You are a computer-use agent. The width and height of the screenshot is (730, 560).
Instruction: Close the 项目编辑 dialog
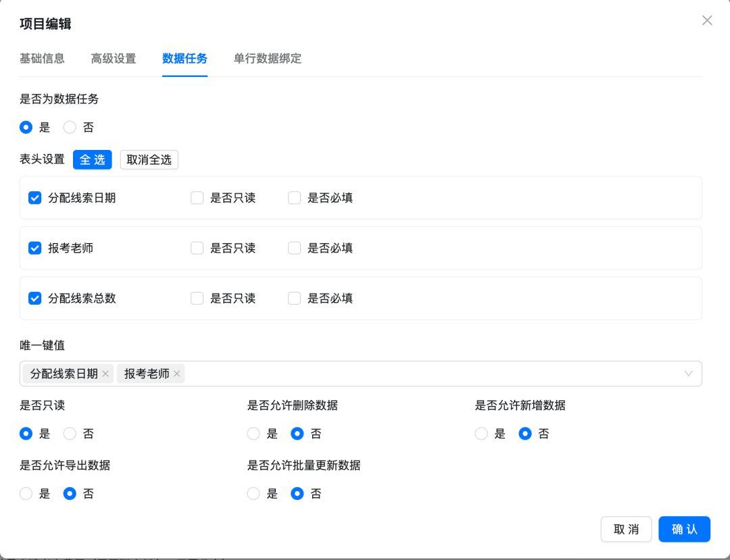tap(707, 20)
